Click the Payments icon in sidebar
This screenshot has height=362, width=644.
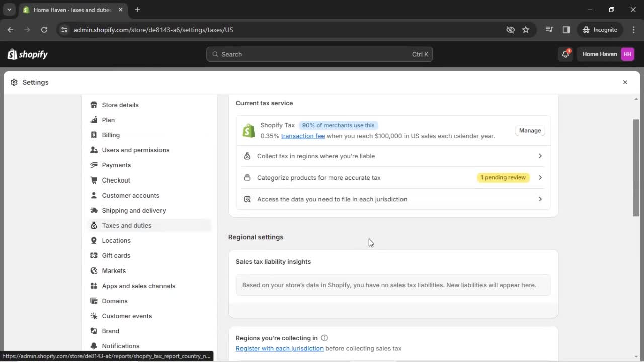94,165
